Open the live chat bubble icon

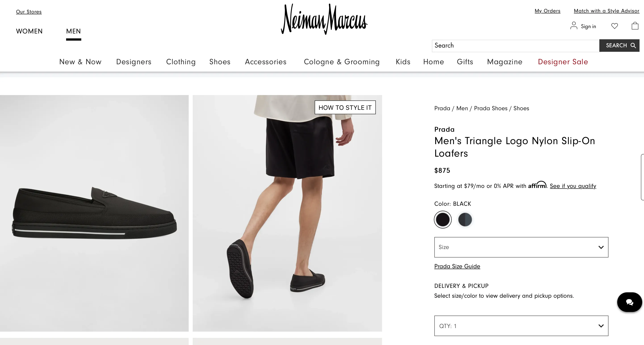point(629,302)
